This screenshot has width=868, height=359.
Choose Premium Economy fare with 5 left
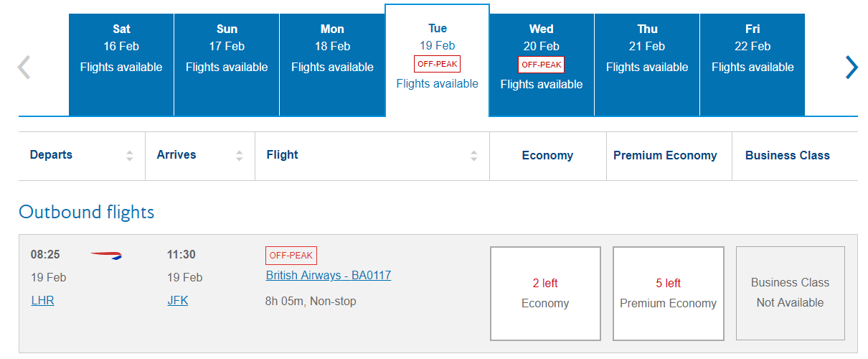coord(668,294)
